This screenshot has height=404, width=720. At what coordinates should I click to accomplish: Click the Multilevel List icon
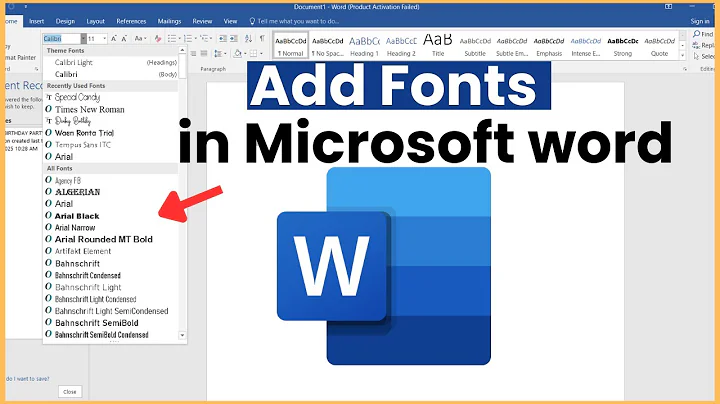pyautogui.click(x=204, y=39)
